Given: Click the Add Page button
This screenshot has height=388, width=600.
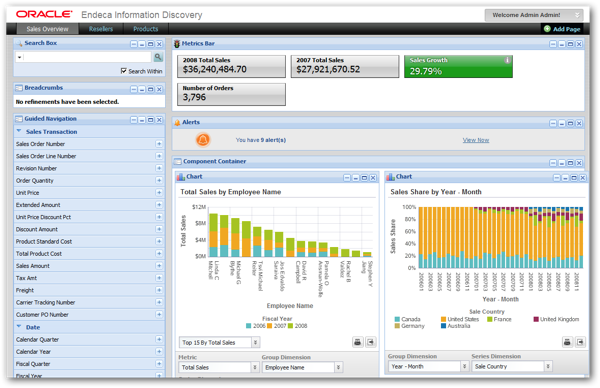Looking at the screenshot, I should [562, 29].
